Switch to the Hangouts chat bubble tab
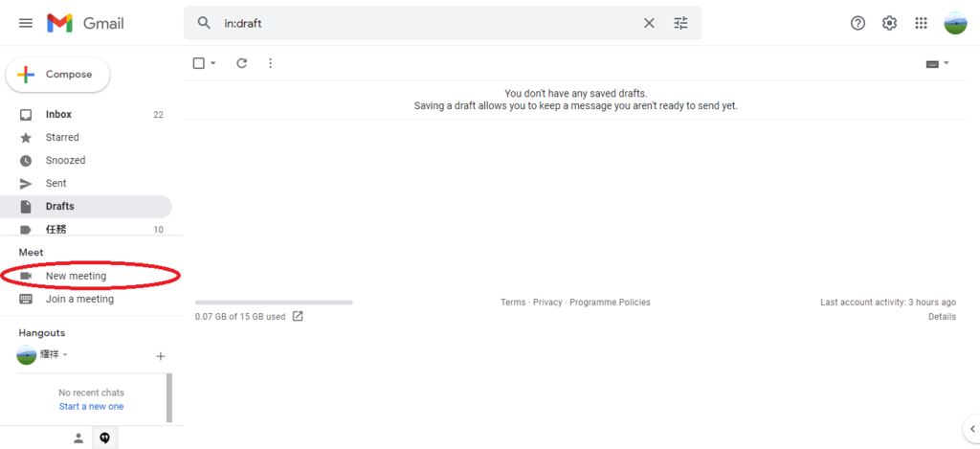This screenshot has height=449, width=980. pyautogui.click(x=104, y=438)
